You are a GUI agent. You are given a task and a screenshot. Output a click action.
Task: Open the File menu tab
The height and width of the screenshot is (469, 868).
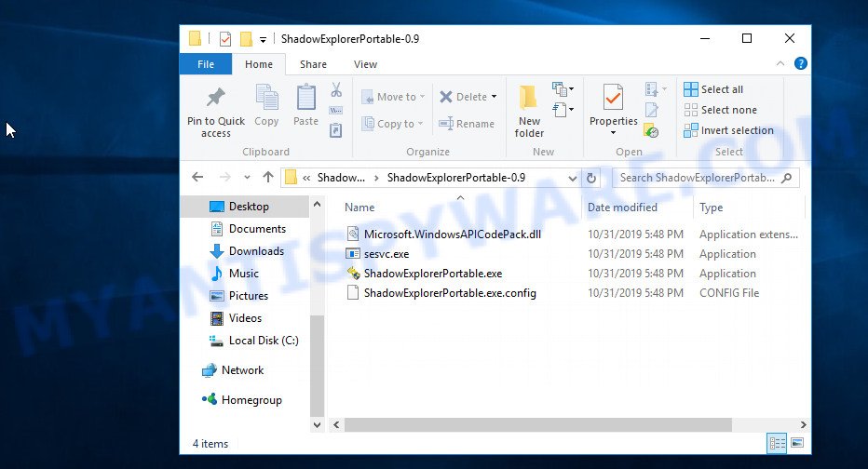coord(206,64)
